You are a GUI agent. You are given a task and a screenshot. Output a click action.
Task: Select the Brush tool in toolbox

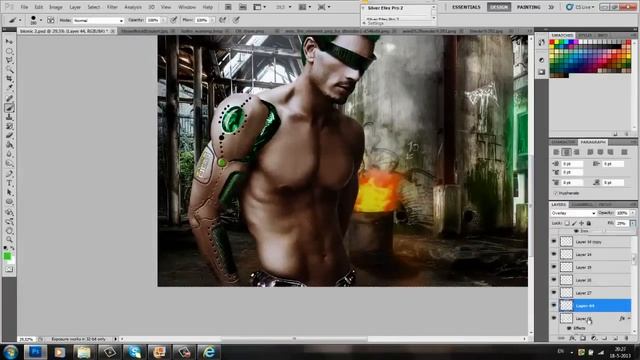[x=9, y=108]
